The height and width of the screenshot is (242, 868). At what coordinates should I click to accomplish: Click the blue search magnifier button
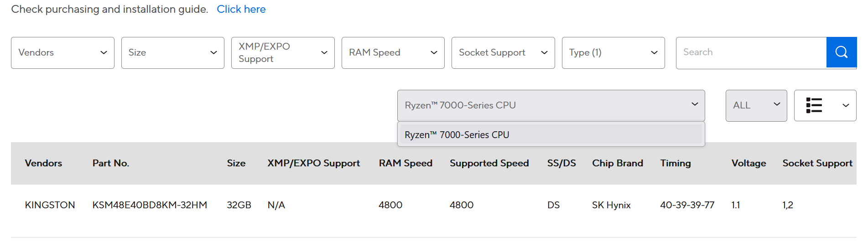tap(841, 52)
